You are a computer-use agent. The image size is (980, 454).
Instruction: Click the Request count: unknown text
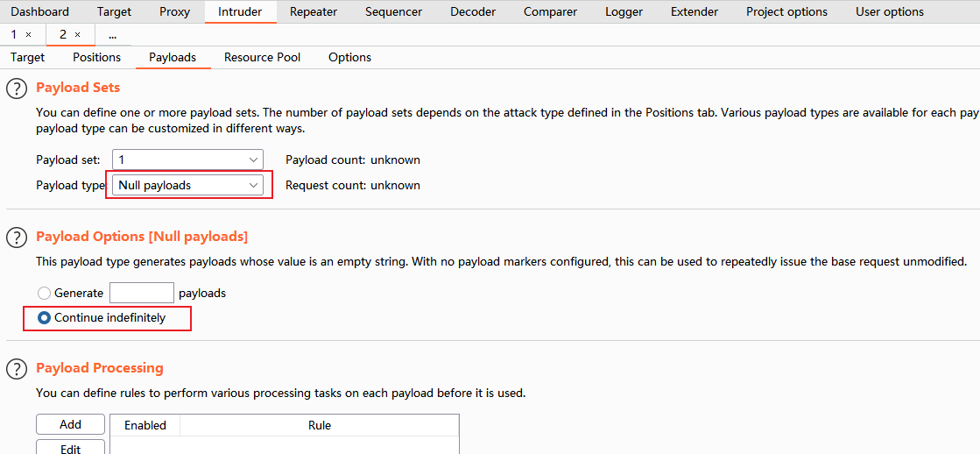point(353,185)
